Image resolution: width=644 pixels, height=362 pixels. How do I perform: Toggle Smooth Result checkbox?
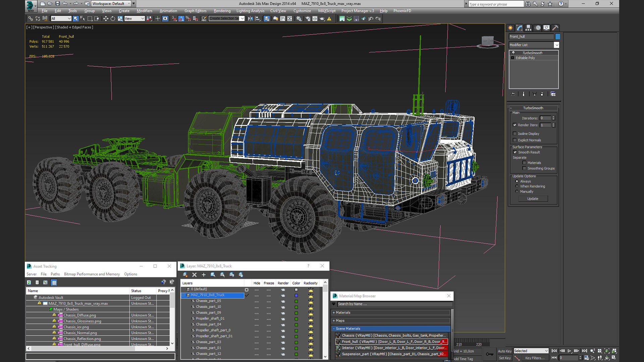coord(515,152)
